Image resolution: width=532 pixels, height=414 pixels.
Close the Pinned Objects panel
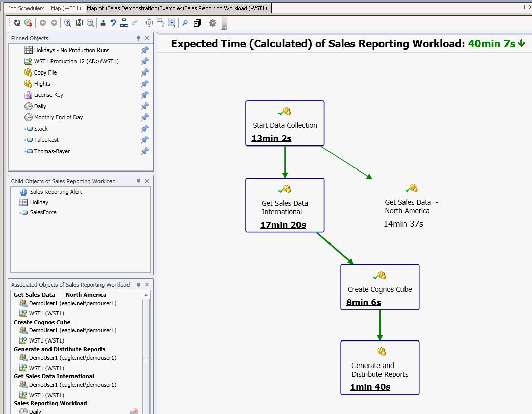(147, 38)
